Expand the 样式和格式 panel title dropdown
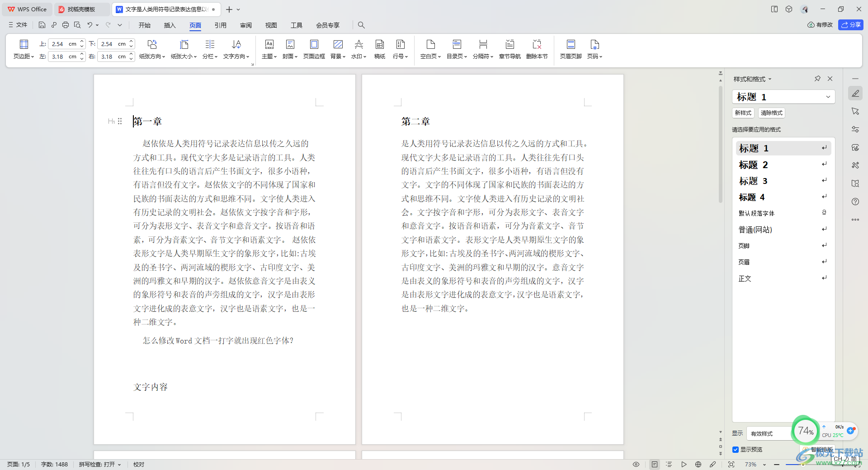 point(770,79)
